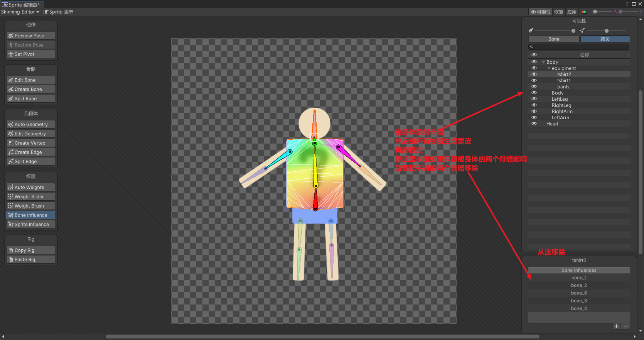Click the search magnifier icon in visibility panel
This screenshot has width=644, height=340.
point(531,47)
